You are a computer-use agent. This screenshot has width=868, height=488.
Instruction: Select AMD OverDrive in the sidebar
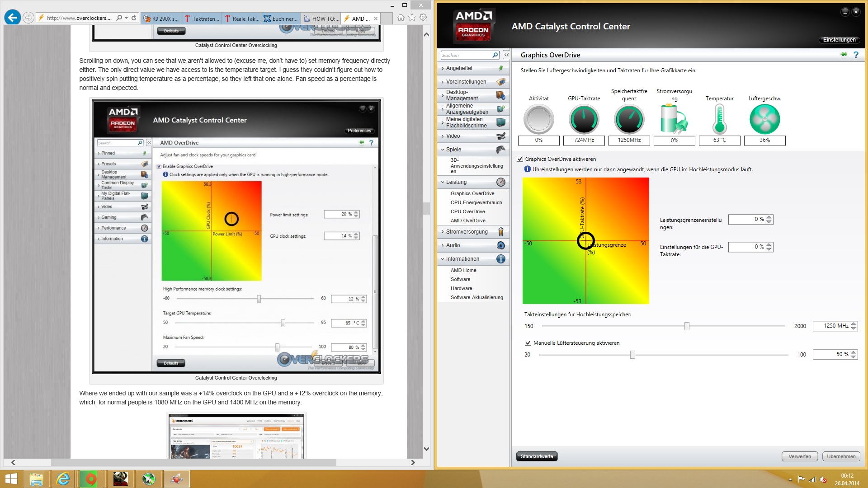pyautogui.click(x=468, y=221)
